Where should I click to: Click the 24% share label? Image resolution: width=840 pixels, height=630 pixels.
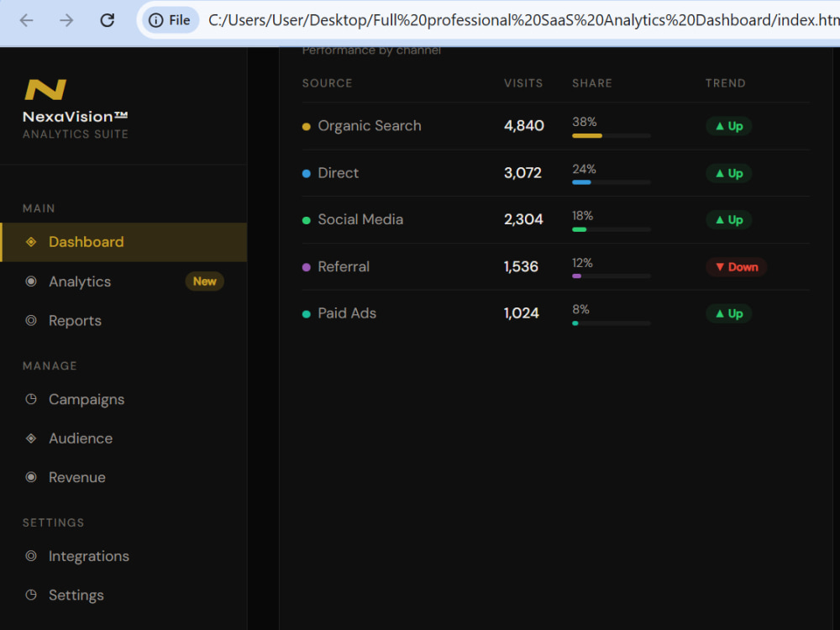point(584,170)
